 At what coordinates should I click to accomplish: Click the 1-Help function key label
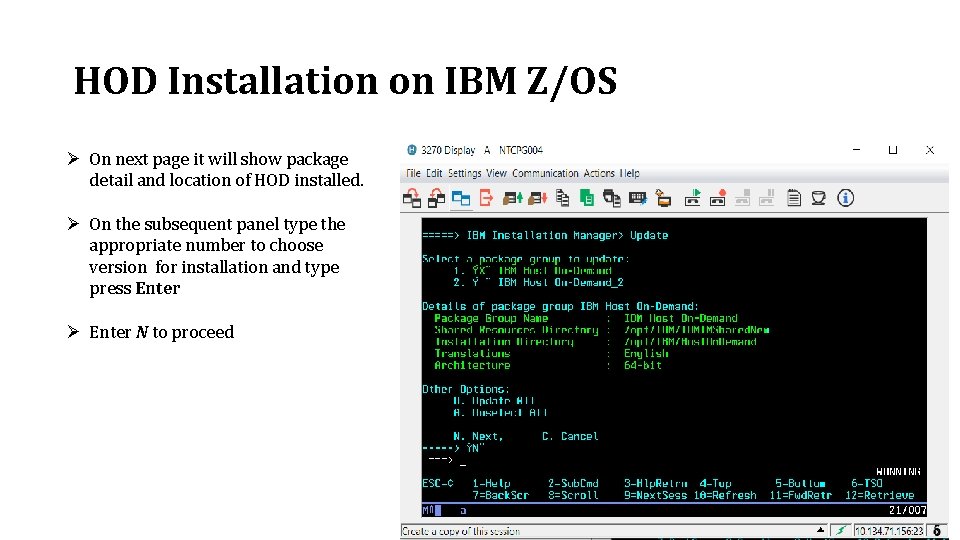491,483
